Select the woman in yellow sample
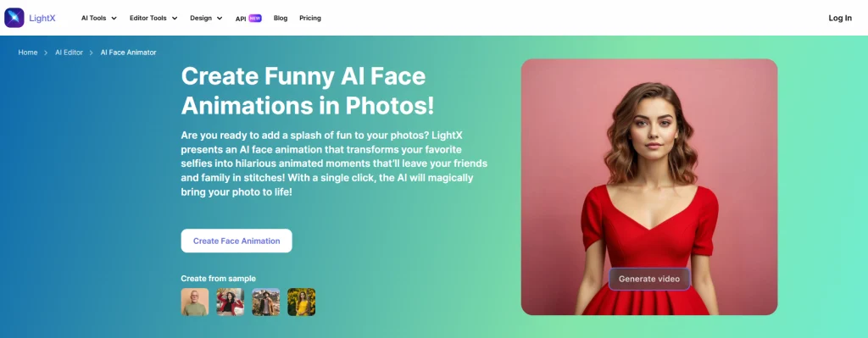The height and width of the screenshot is (338, 868). (x=301, y=302)
